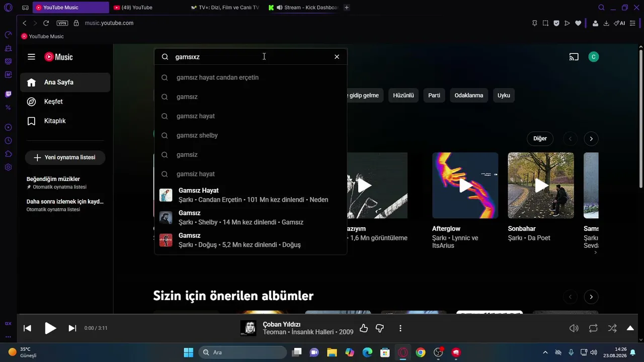
Task: Select the Hüzünlü mood chip
Action: tap(404, 96)
